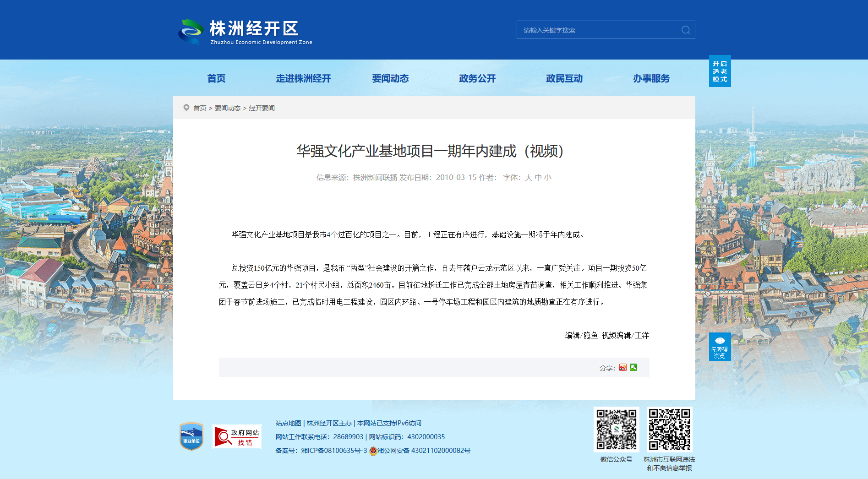Image resolution: width=868 pixels, height=479 pixels.
Task: Open the 办事服务 navigation menu
Action: (651, 79)
